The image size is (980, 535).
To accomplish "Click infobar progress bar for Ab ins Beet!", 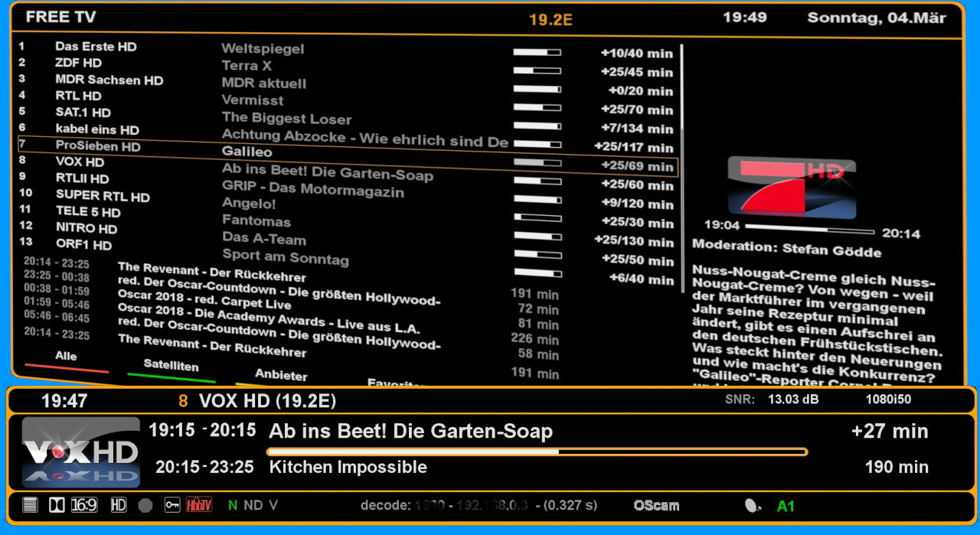I will (x=537, y=452).
